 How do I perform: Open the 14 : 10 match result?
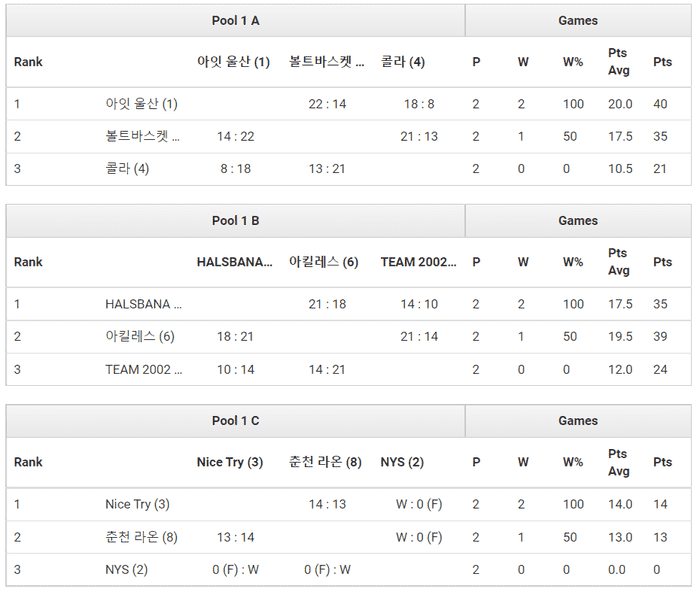419,304
